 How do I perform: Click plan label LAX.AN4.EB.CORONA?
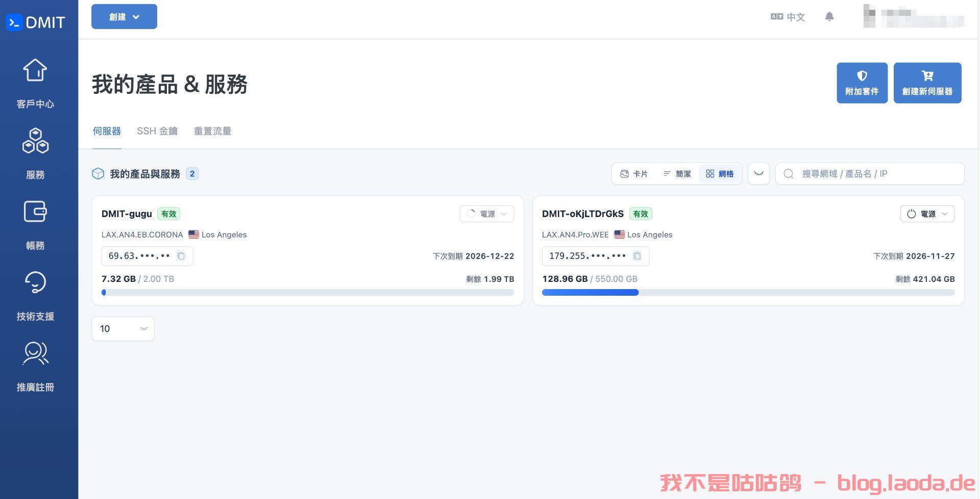point(142,235)
